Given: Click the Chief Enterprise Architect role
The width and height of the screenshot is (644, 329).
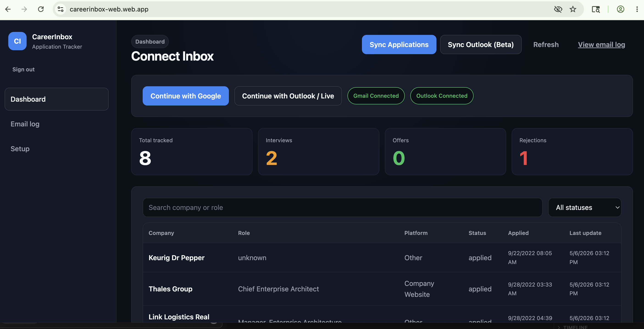Looking at the screenshot, I should point(278,289).
